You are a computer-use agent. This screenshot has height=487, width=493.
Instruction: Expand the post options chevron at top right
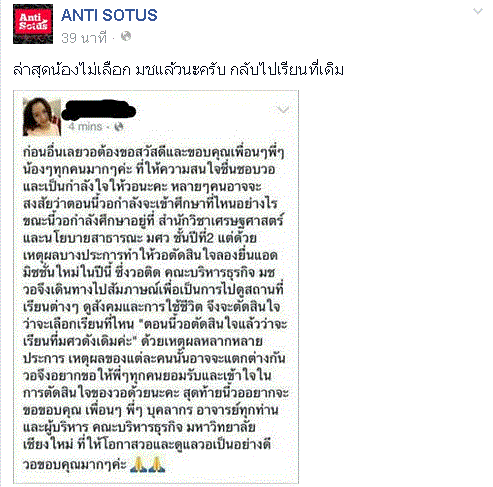point(478,11)
